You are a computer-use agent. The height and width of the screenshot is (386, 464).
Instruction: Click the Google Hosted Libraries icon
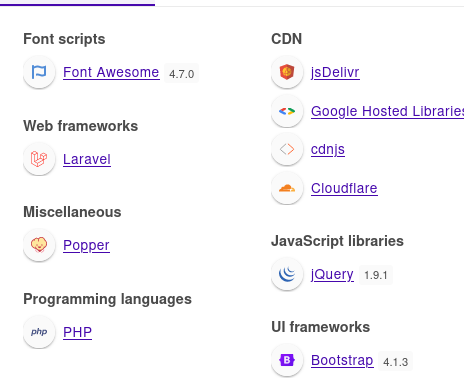(287, 111)
